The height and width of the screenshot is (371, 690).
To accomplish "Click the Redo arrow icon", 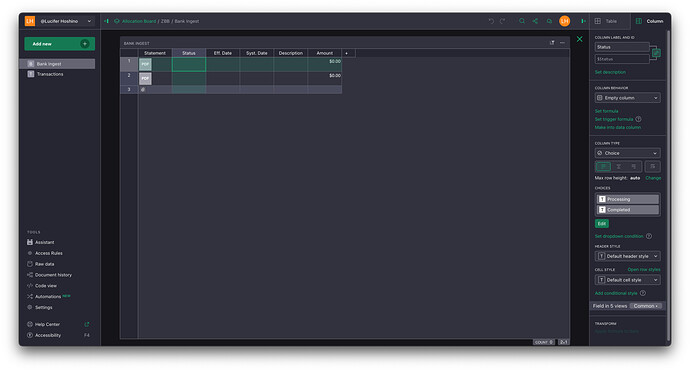I will coord(503,21).
